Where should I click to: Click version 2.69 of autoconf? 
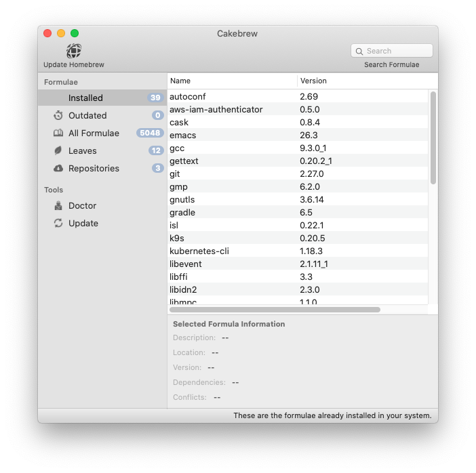pos(309,96)
